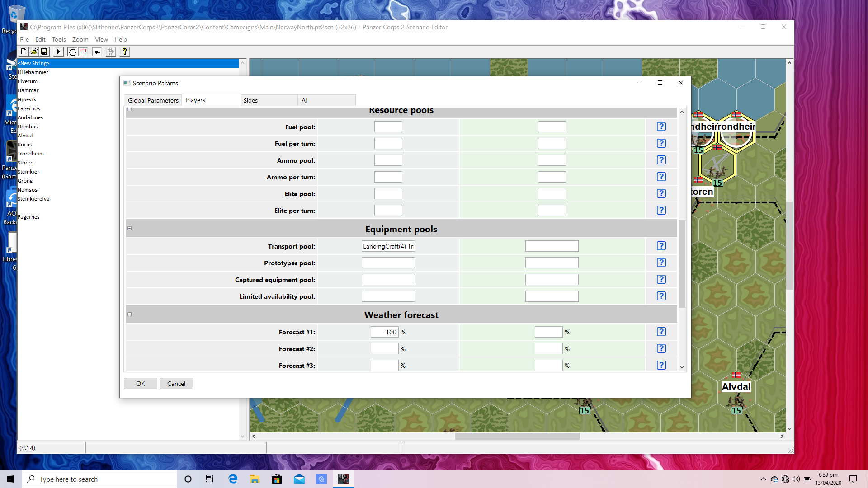This screenshot has height=488, width=868.
Task: Click second player Ammo pool field
Action: [552, 160]
